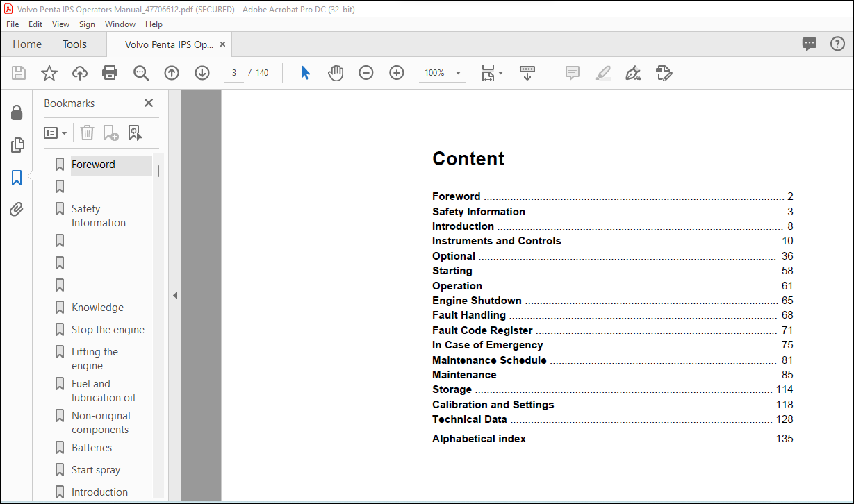Switch to the Home tab
Viewport: 854px width, 504px height.
coord(27,44)
